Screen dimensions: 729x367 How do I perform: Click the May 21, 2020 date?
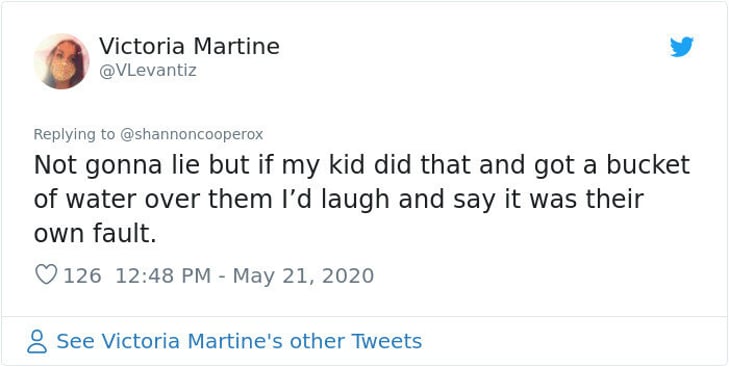point(303,275)
